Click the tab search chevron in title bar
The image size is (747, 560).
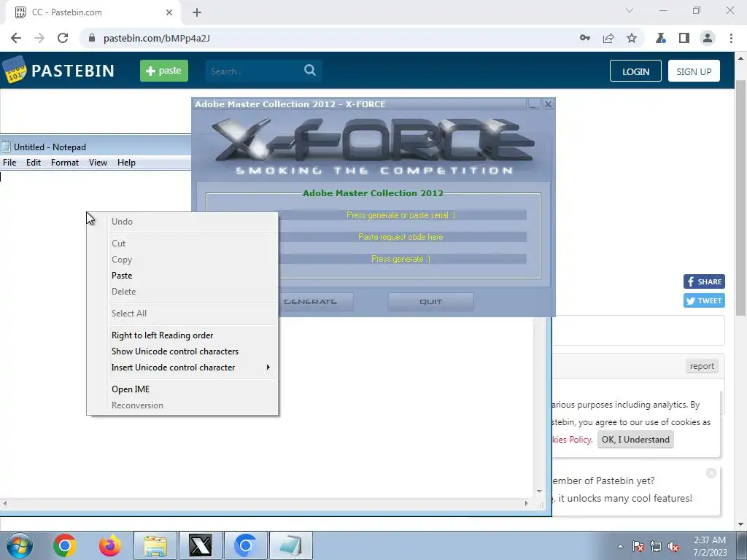tap(630, 10)
